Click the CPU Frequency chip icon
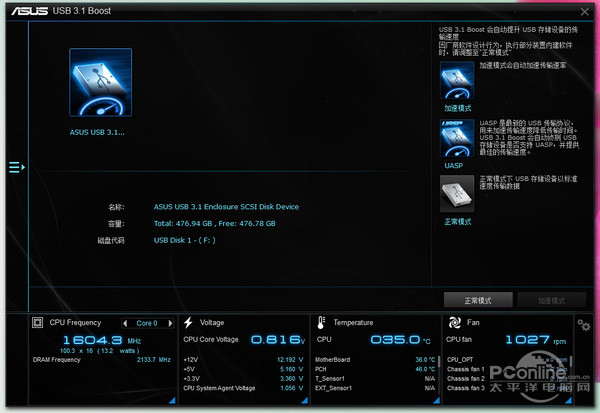The width and height of the screenshot is (600, 413). pos(38,323)
